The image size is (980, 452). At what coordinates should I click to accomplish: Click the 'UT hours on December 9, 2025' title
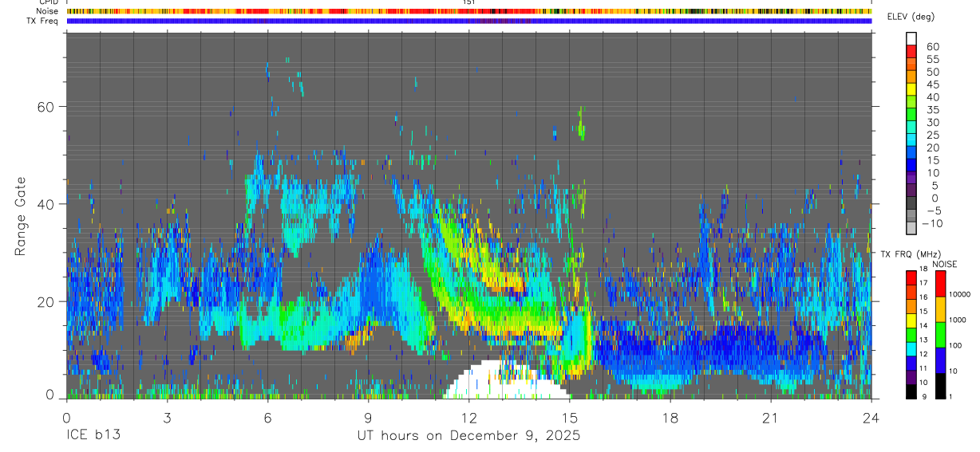coord(468,436)
